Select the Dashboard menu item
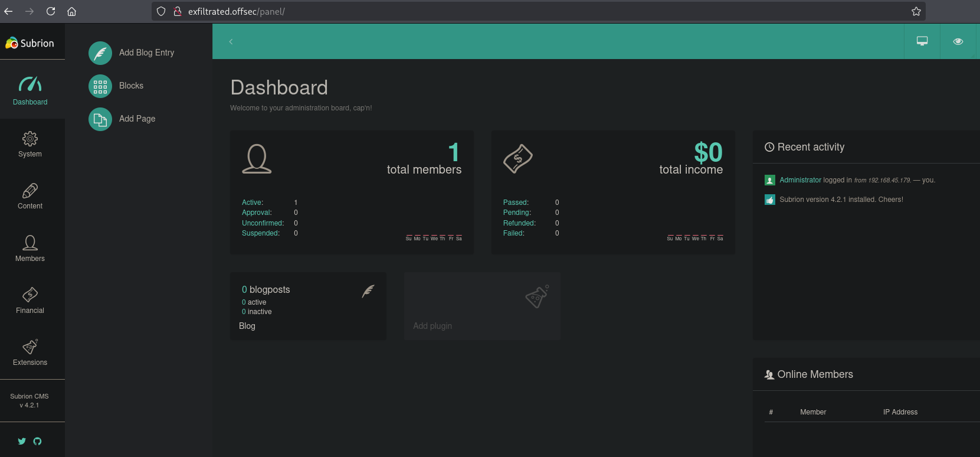The image size is (980, 457). click(x=30, y=90)
